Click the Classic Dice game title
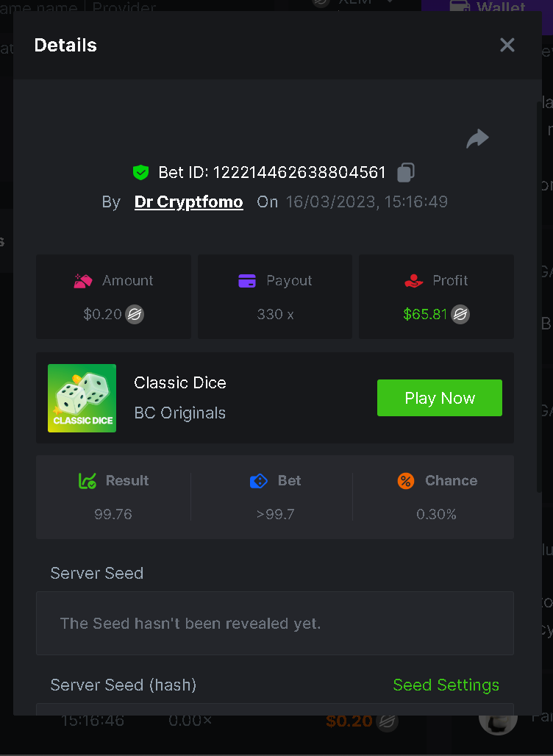The width and height of the screenshot is (553, 756). pyautogui.click(x=180, y=383)
